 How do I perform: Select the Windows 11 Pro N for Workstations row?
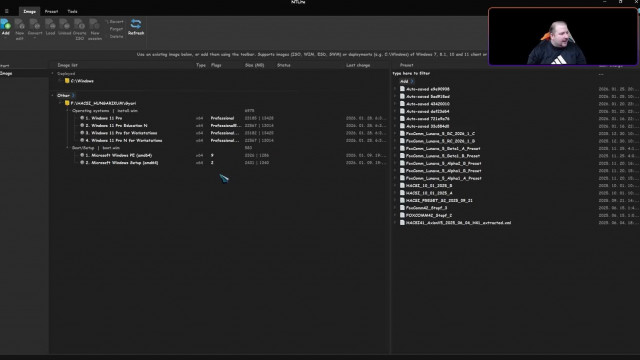coord(124,140)
